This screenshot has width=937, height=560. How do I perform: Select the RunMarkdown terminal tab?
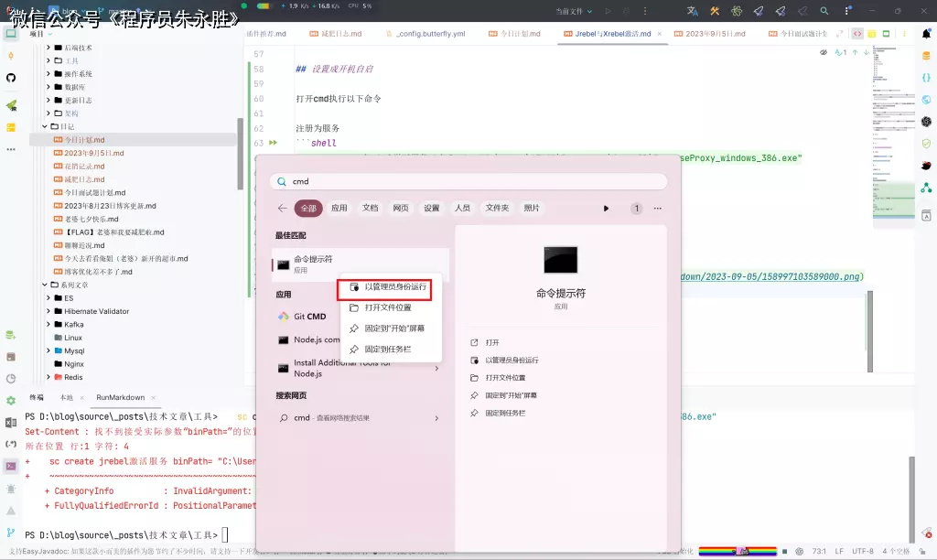tap(120, 397)
